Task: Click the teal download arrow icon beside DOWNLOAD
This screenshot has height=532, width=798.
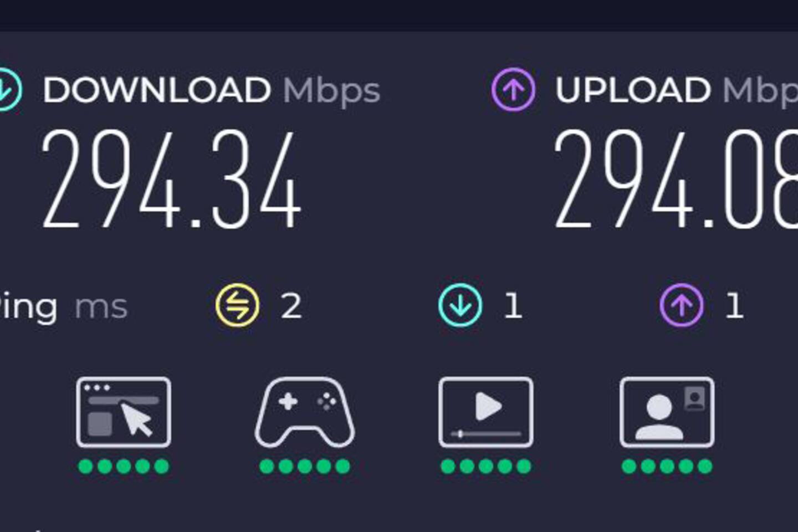Action: (8, 89)
